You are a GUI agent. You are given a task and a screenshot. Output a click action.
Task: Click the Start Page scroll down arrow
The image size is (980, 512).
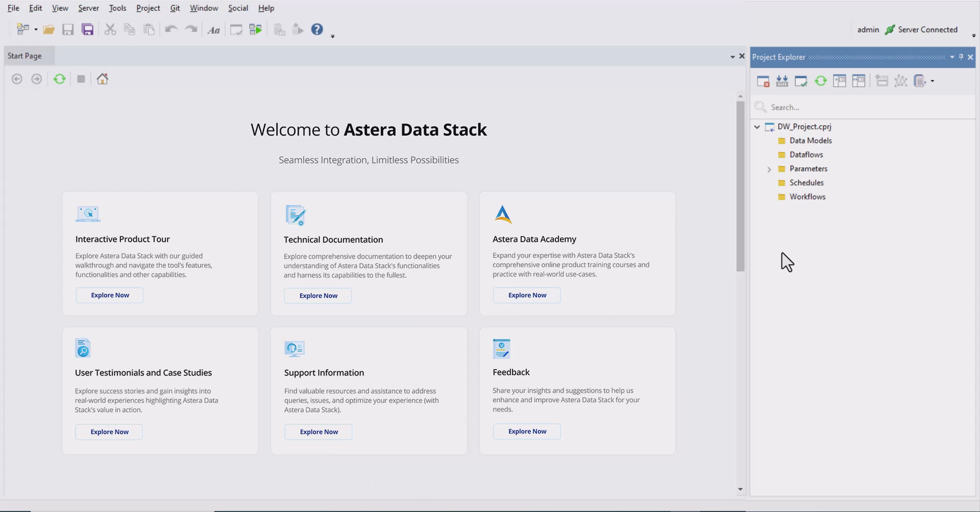pyautogui.click(x=741, y=490)
